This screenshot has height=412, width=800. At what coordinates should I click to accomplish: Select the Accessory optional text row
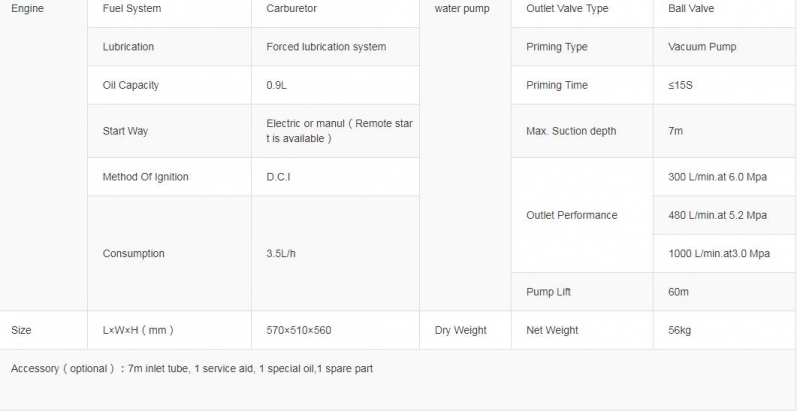tap(397, 379)
